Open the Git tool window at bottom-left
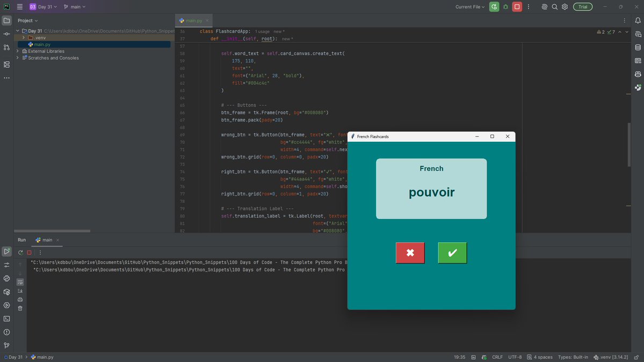 (x=6, y=345)
